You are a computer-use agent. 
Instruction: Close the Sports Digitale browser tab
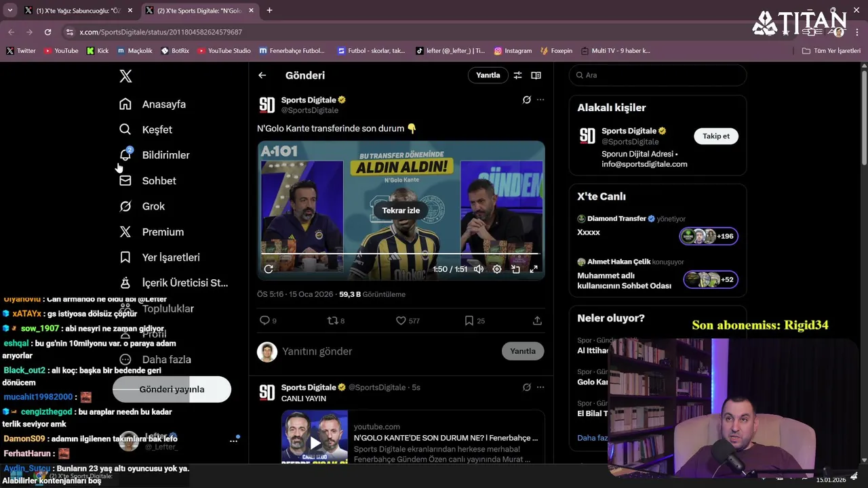[x=252, y=11]
